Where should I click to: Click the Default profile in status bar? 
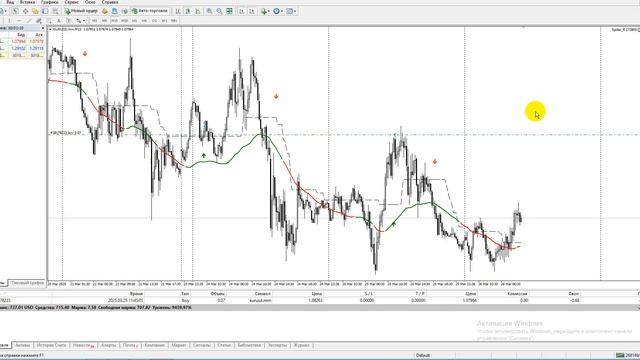click(423, 356)
